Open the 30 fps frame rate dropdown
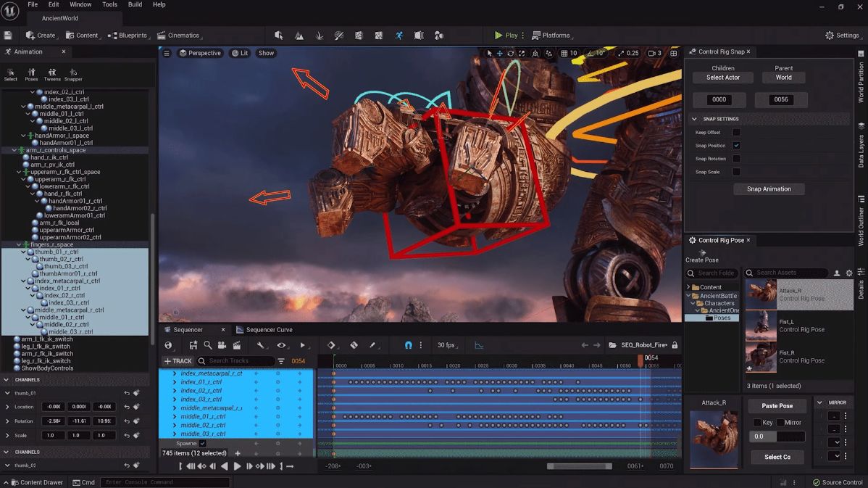 click(x=448, y=345)
